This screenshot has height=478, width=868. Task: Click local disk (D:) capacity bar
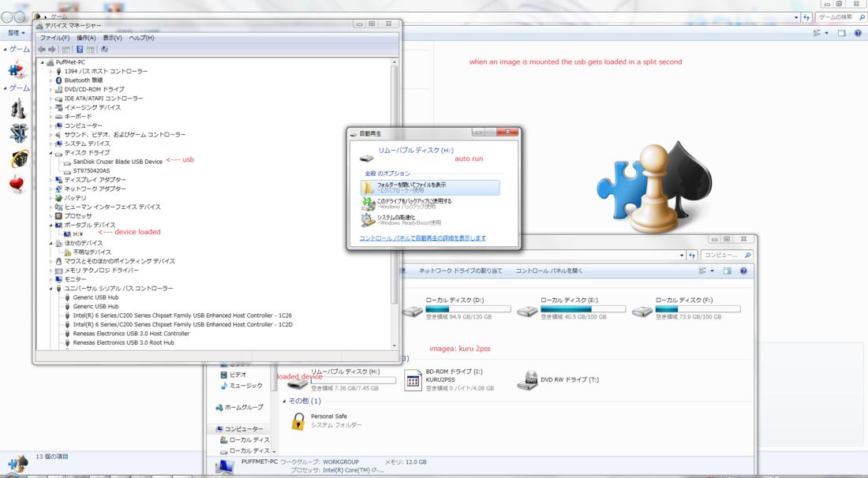pyautogui.click(x=468, y=309)
